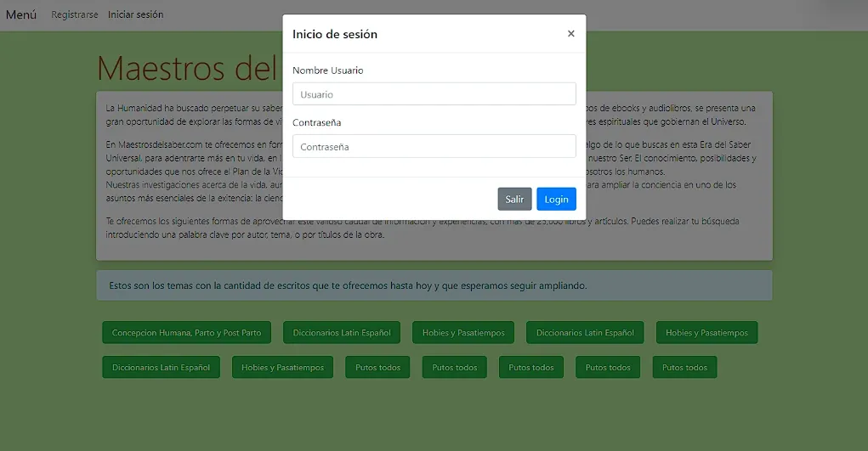Viewport: 868px width, 451px height.
Task: Click the Usuario text field
Action: tap(434, 94)
